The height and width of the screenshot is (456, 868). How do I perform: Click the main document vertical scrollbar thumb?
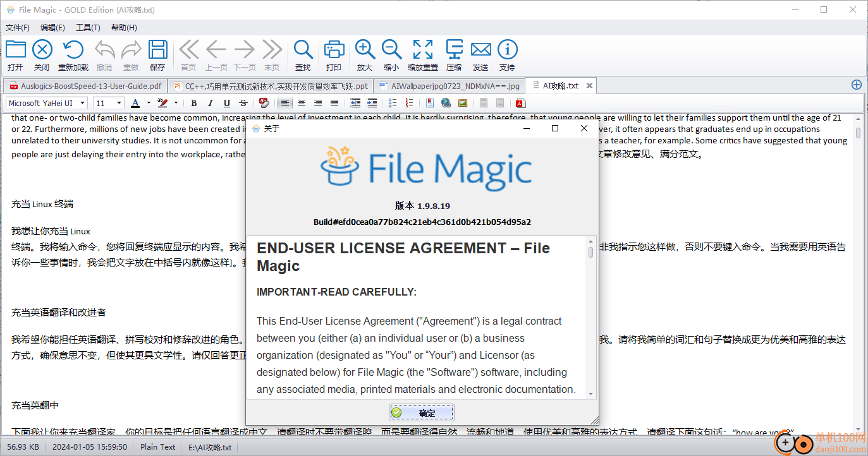click(858, 133)
